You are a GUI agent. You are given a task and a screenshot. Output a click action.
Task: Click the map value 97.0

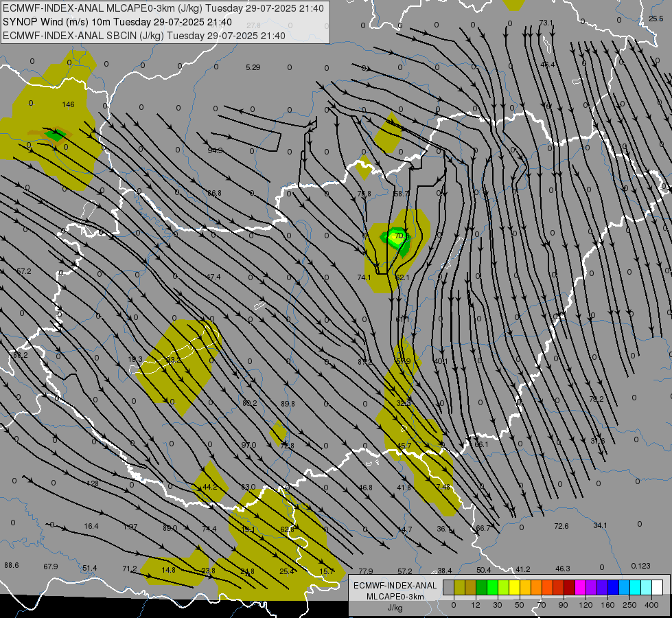248,445
